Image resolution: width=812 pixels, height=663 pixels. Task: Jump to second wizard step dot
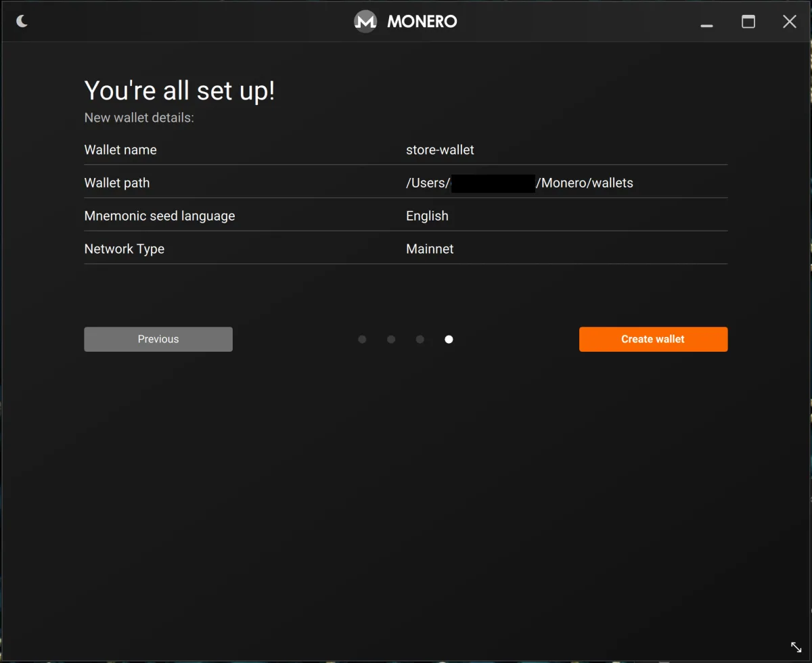click(x=391, y=340)
